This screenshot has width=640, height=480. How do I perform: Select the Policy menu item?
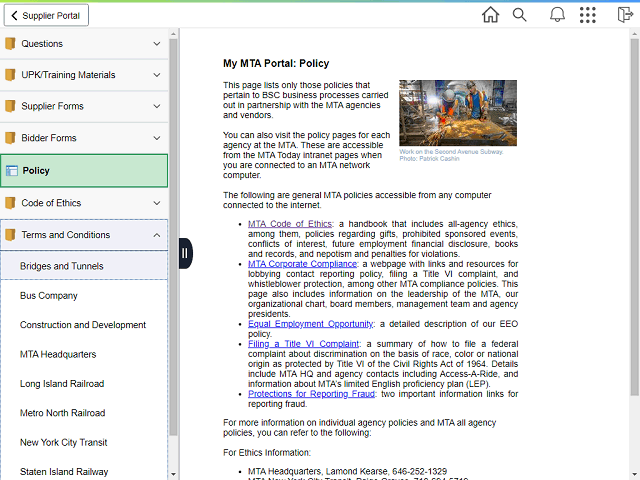click(84, 171)
